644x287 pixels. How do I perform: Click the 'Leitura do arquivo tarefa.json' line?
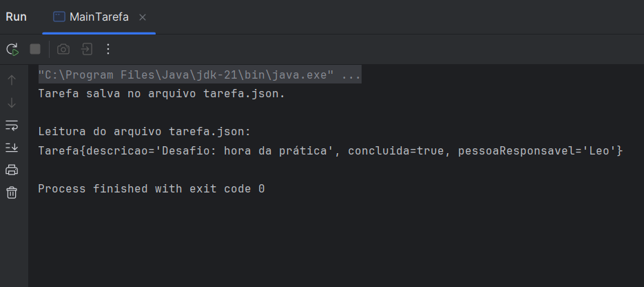coord(144,132)
